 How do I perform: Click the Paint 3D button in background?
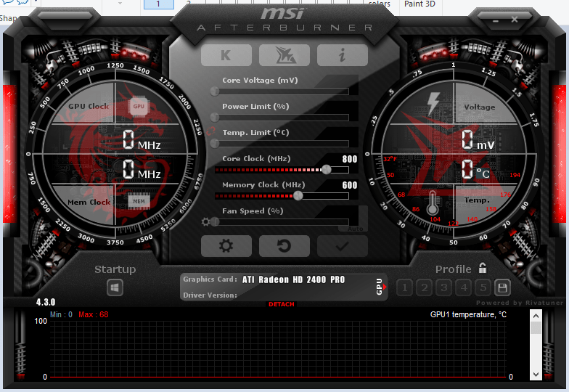click(419, 4)
